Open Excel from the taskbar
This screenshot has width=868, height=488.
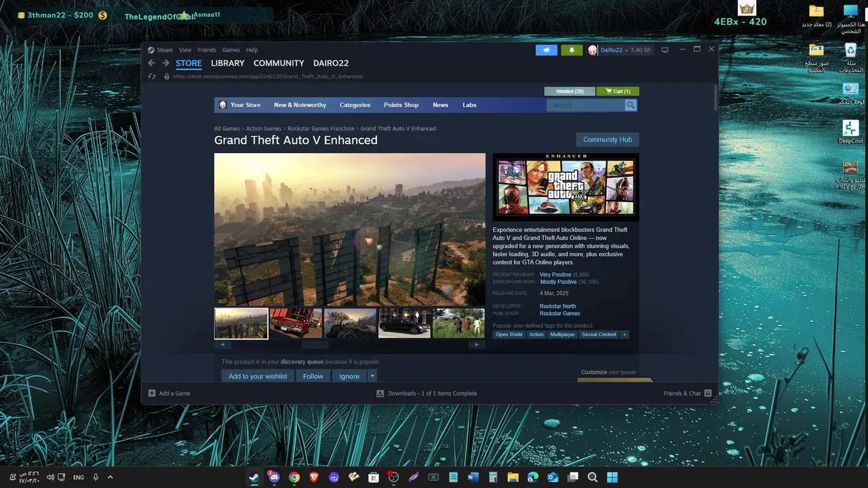[x=433, y=477]
